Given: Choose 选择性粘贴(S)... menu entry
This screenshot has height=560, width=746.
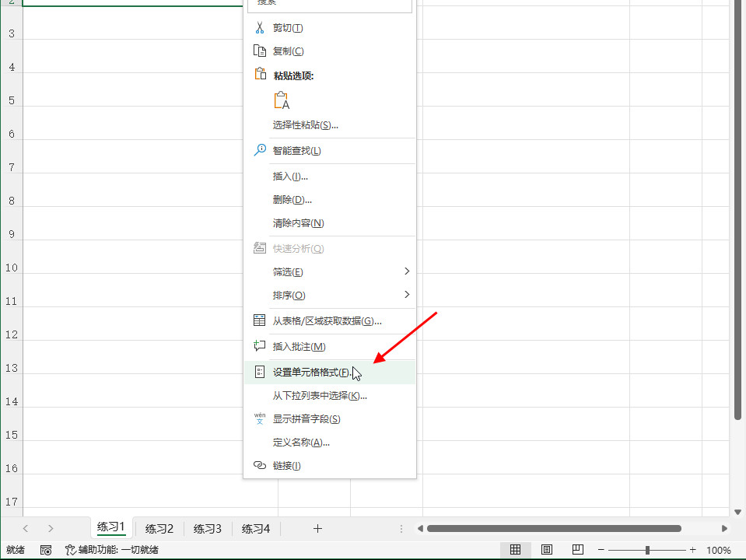Looking at the screenshot, I should click(x=329, y=125).
